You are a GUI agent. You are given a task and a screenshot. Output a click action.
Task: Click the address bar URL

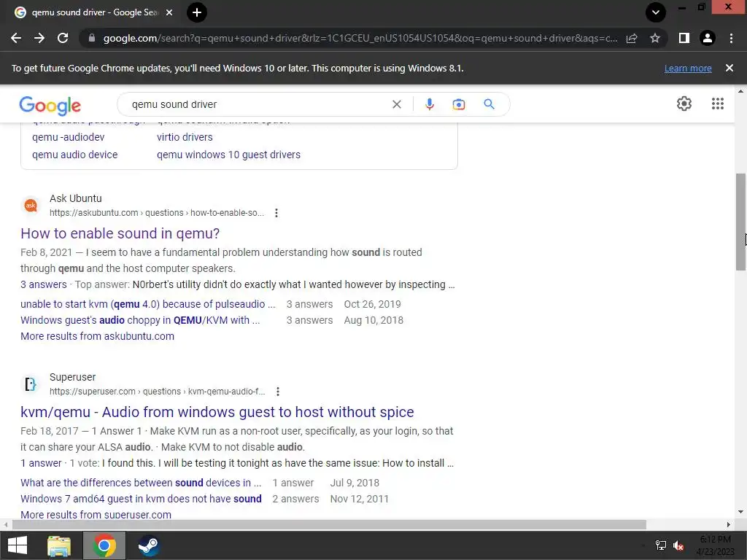pyautogui.click(x=360, y=38)
